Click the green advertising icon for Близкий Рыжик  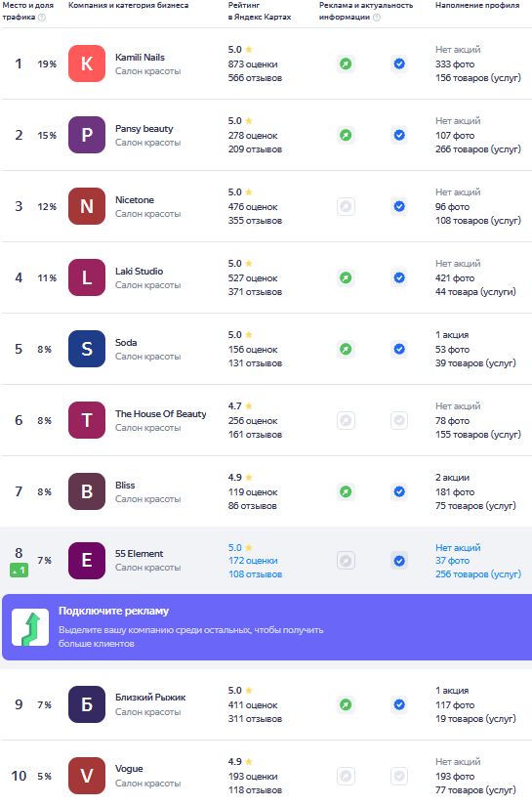346,704
